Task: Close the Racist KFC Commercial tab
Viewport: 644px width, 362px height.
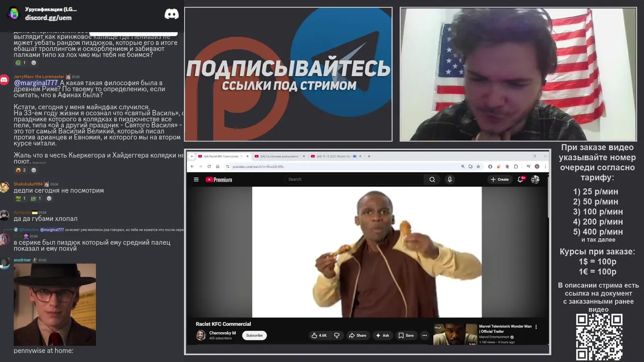Action: tap(248, 156)
